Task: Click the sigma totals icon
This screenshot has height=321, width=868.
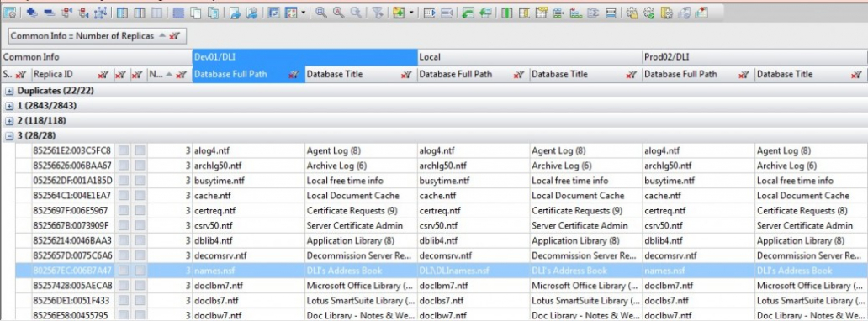Action: click(593, 13)
